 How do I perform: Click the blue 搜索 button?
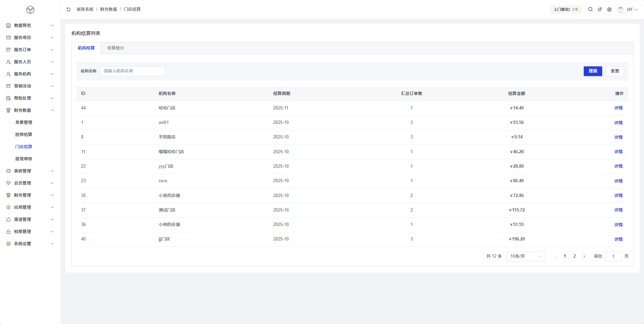click(593, 71)
